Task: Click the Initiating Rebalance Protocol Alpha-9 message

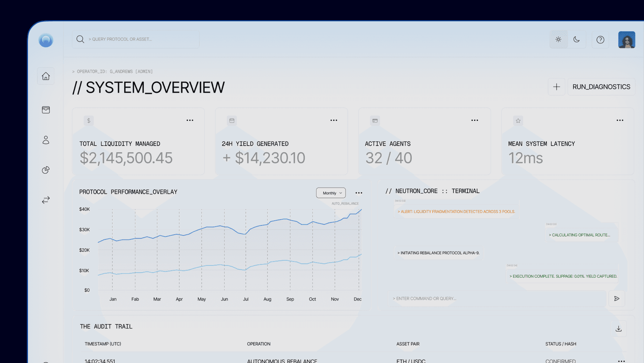Action: pyautogui.click(x=439, y=253)
